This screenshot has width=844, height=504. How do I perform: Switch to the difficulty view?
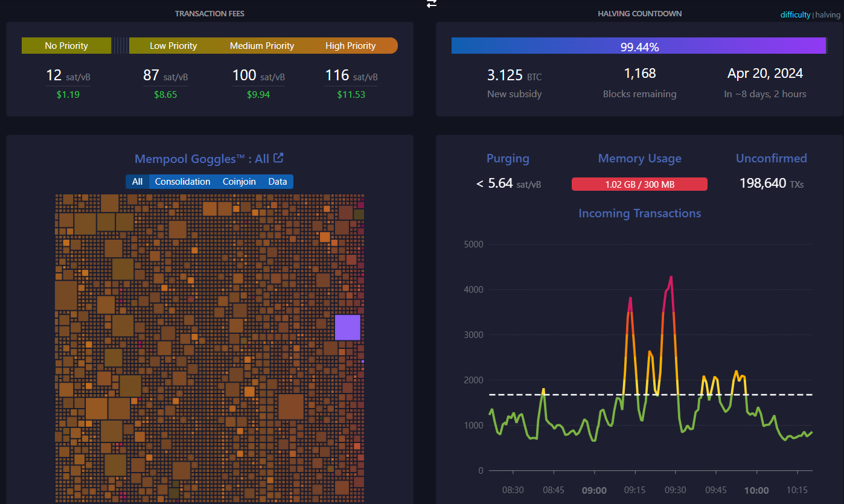795,15
